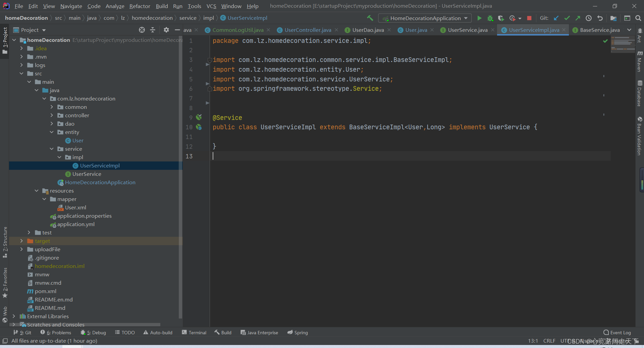Select User.xml in mapper folder

click(x=75, y=207)
